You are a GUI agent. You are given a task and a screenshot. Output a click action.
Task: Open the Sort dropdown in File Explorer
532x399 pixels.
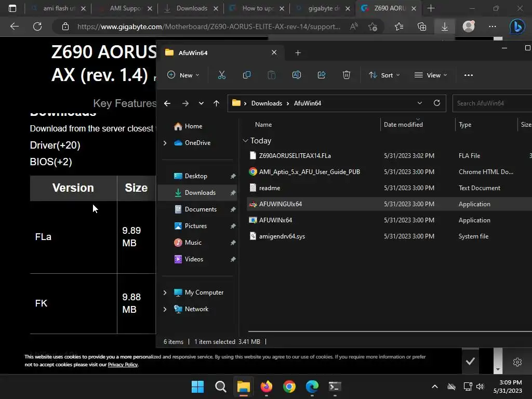click(x=384, y=75)
